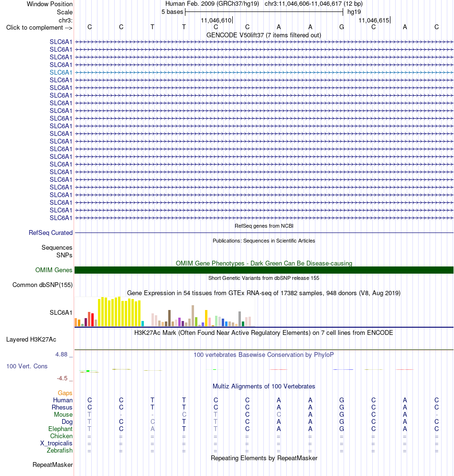Screen dimensions: 454x476
Task: Select the light-blue highlighted SLC6A1 transcript label
Action: coord(61,73)
